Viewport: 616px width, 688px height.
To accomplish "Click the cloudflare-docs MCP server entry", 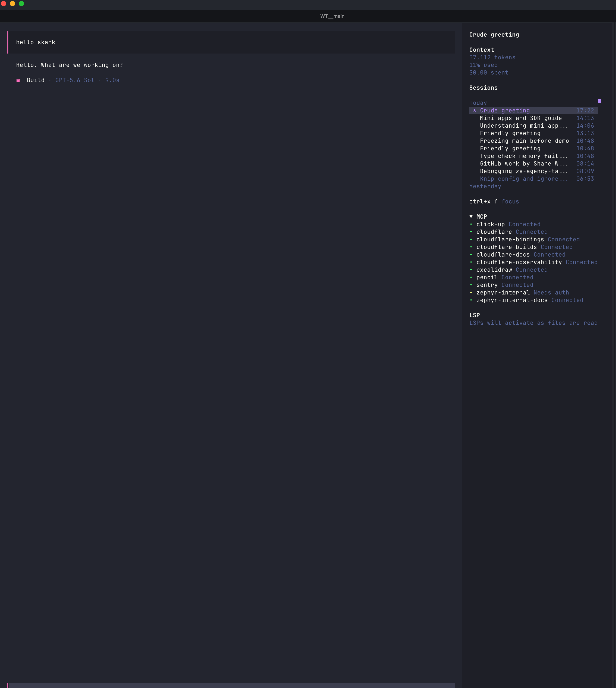I will (x=517, y=255).
